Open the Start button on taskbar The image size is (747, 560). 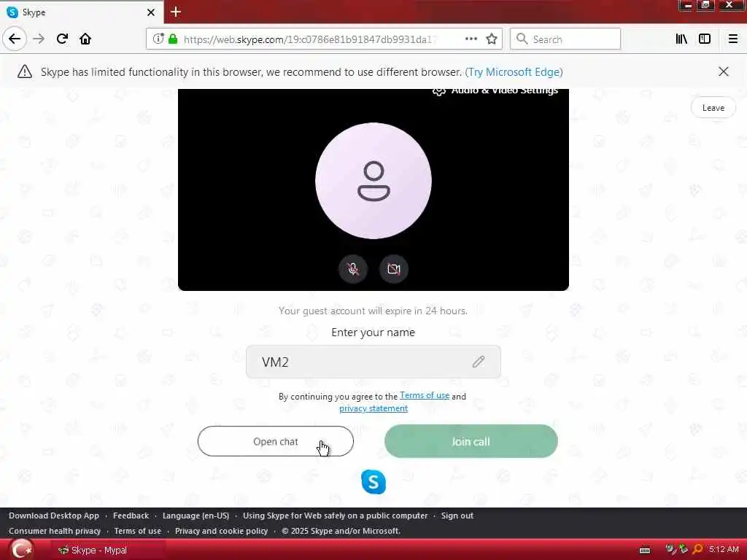[21, 550]
